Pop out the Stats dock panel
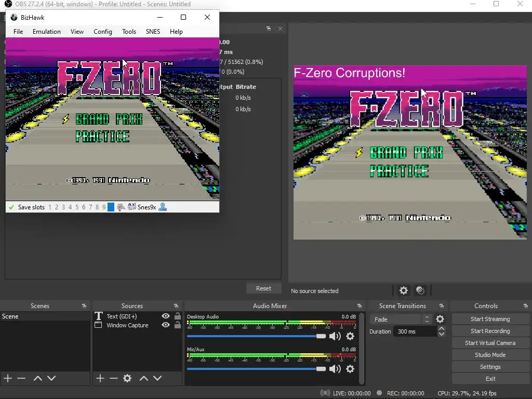The height and width of the screenshot is (399, 532). [269, 29]
